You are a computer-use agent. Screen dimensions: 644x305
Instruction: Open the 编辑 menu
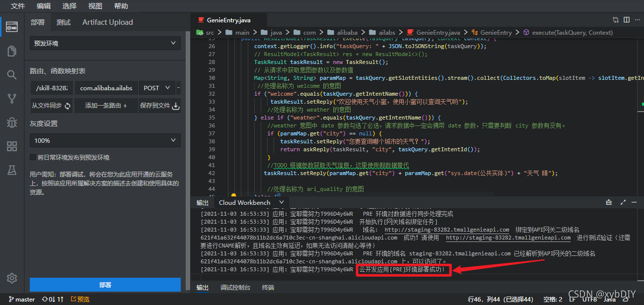pos(44,6)
